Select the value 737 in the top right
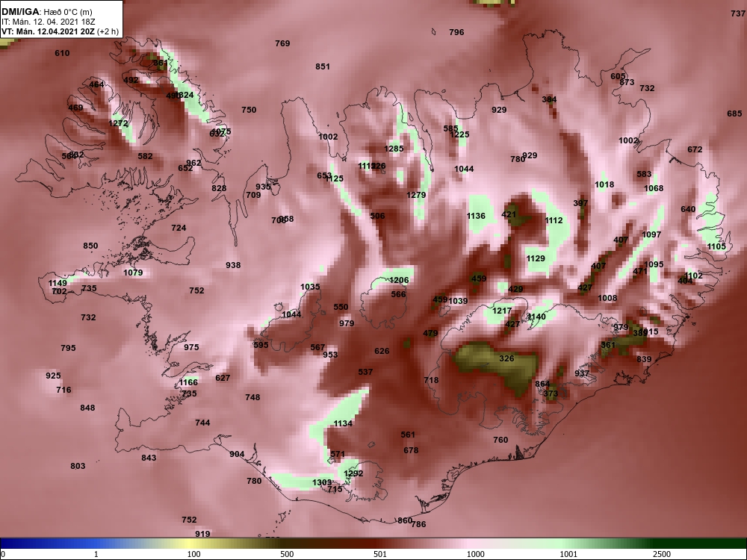The height and width of the screenshot is (560, 747). point(738,13)
